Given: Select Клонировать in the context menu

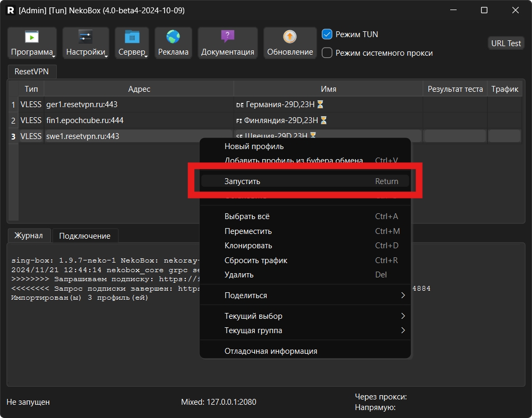Looking at the screenshot, I should 305,246.
